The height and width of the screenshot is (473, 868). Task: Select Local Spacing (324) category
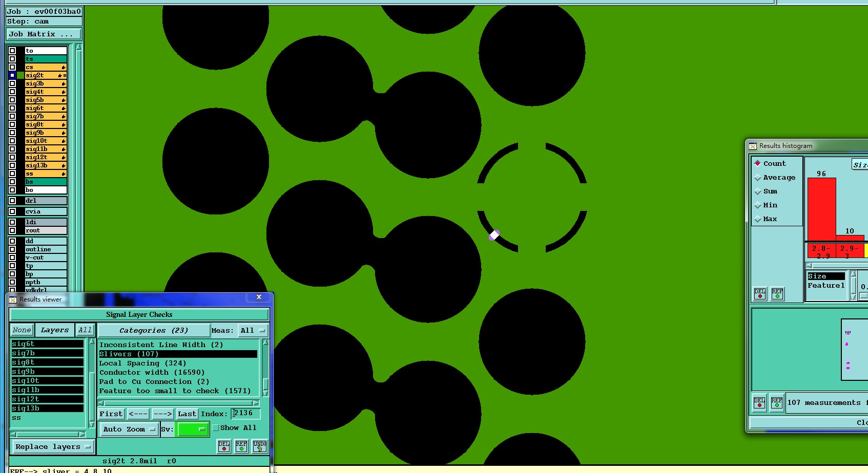pos(178,363)
